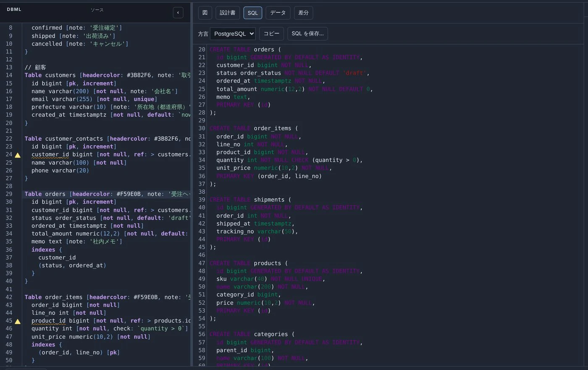
Task: Click 'Table order_items' on line 42
Action: 53,297
